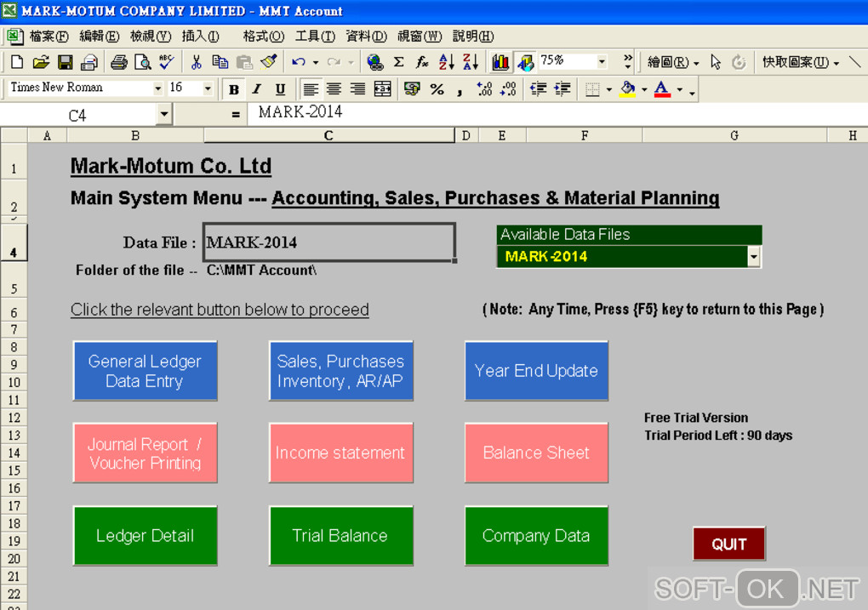Viewport: 868px width, 610px height.
Task: Toggle the Drawing toolbar globe icon
Action: pyautogui.click(x=525, y=62)
